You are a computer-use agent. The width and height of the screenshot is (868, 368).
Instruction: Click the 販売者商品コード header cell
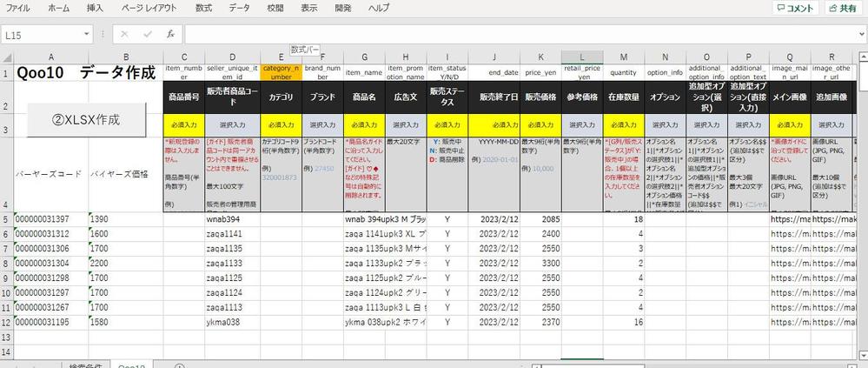[233, 97]
